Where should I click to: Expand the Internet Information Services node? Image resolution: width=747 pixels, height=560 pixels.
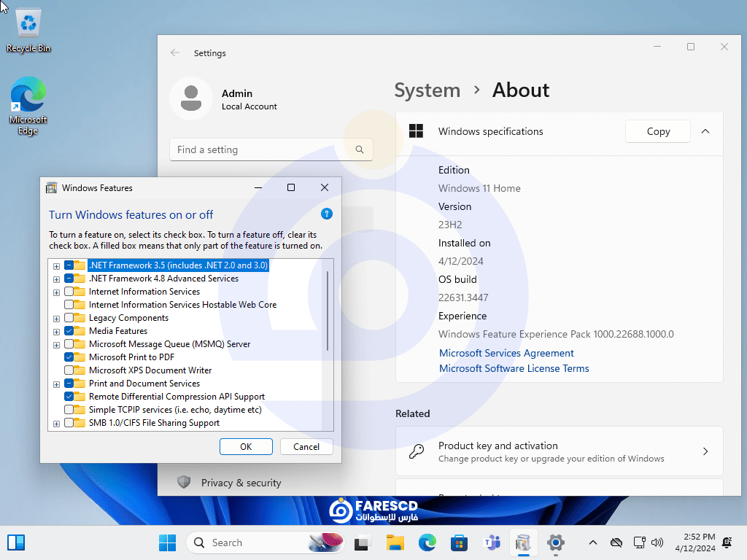click(x=56, y=292)
